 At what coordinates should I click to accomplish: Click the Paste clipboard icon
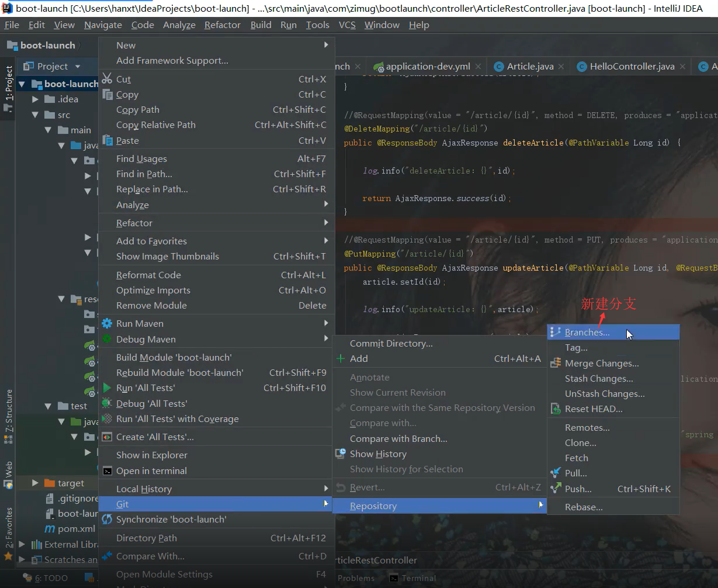pyautogui.click(x=107, y=140)
